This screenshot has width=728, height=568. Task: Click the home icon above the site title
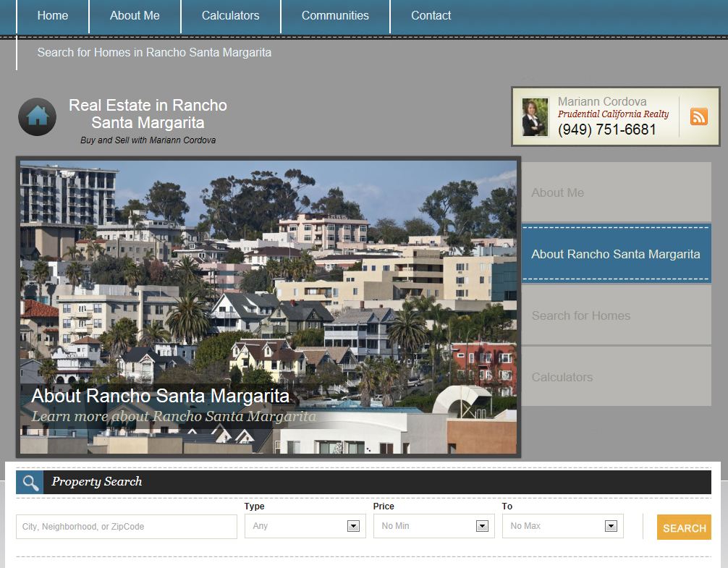[x=37, y=116]
